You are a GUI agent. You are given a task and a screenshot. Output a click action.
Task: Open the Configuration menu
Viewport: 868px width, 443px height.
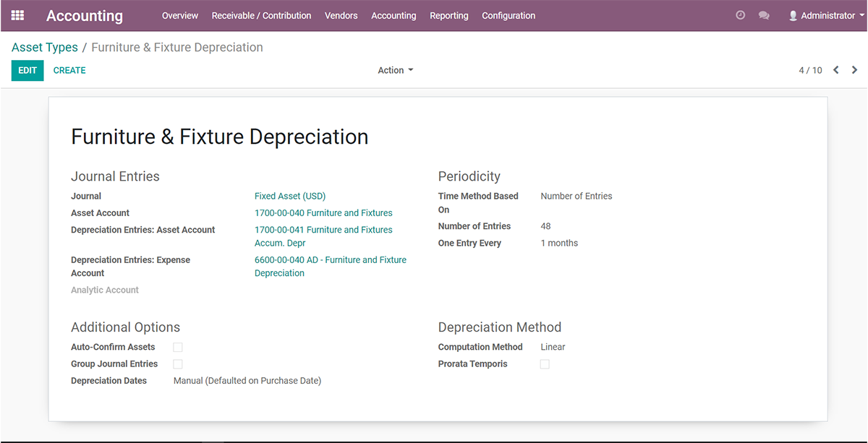click(509, 15)
